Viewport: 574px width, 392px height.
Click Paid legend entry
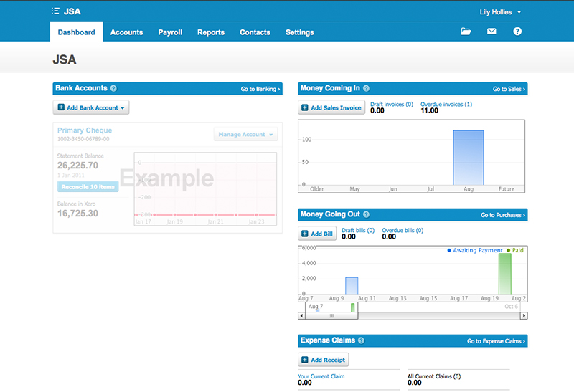[515, 250]
